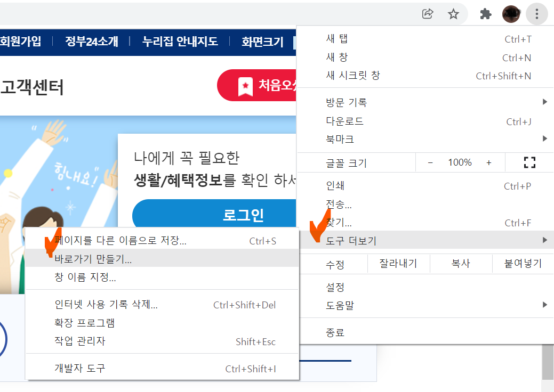Open the extensions puzzle icon

486,14
